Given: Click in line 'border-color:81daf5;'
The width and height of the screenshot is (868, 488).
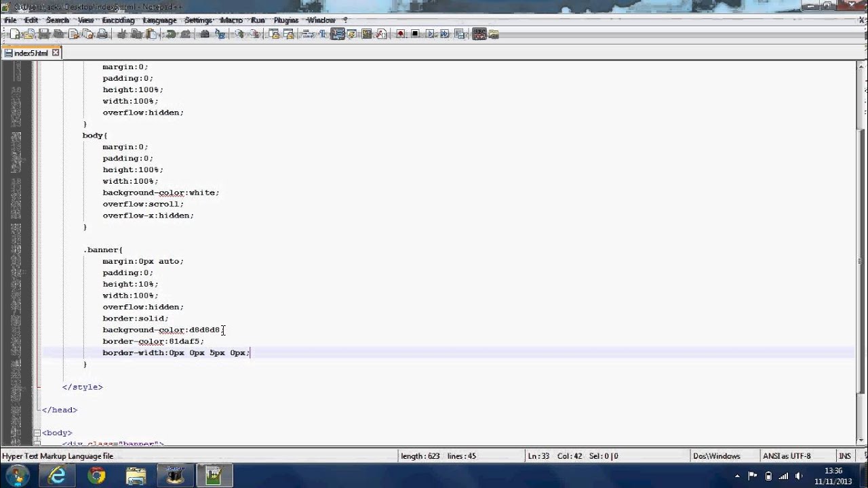Looking at the screenshot, I should (153, 341).
